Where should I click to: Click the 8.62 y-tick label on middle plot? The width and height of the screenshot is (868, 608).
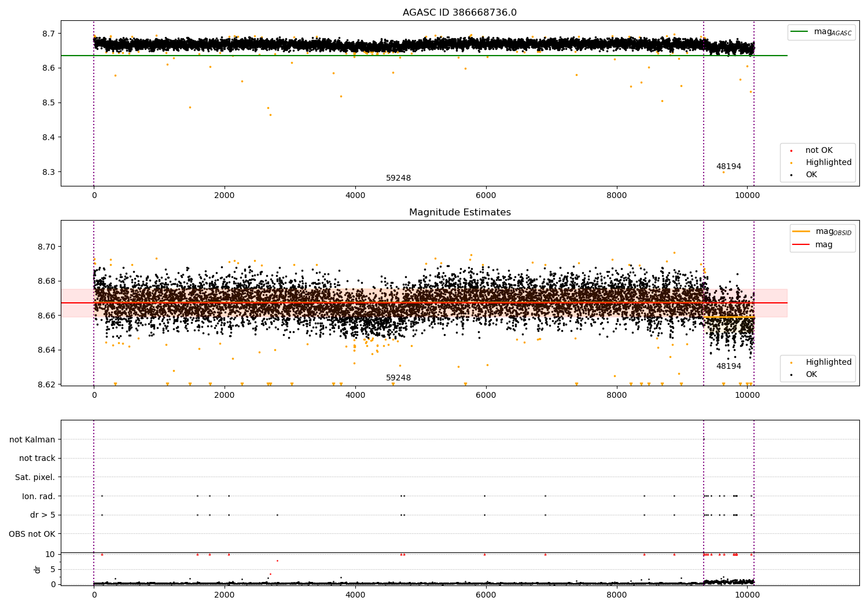coord(46,384)
